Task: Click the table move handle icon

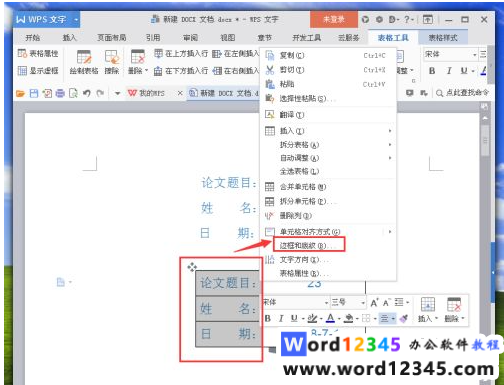Action: [192, 267]
